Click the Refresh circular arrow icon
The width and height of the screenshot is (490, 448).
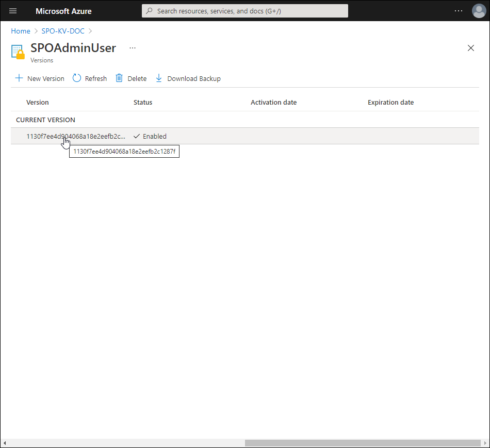coord(77,78)
